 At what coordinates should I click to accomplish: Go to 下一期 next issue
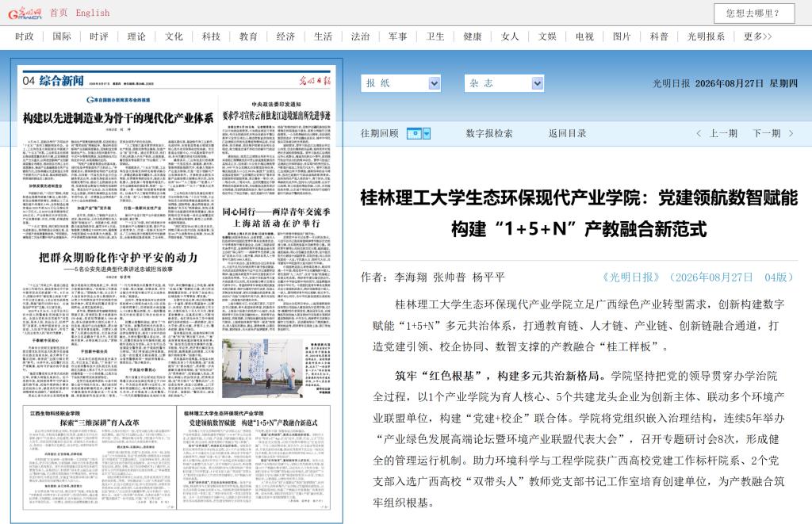773,134
